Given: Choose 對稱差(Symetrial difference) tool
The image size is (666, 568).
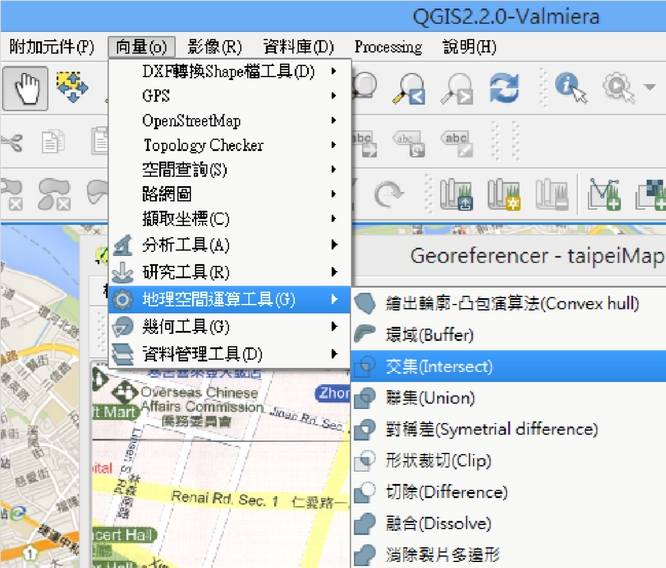Looking at the screenshot, I should 508,429.
